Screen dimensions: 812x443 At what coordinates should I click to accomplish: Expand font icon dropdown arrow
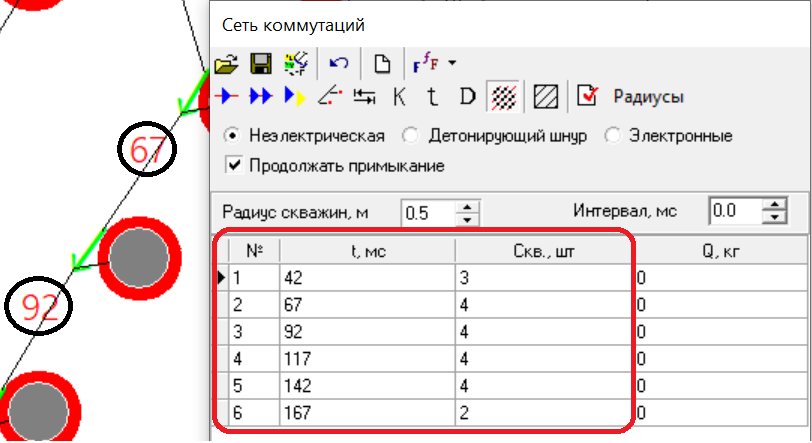[452, 63]
